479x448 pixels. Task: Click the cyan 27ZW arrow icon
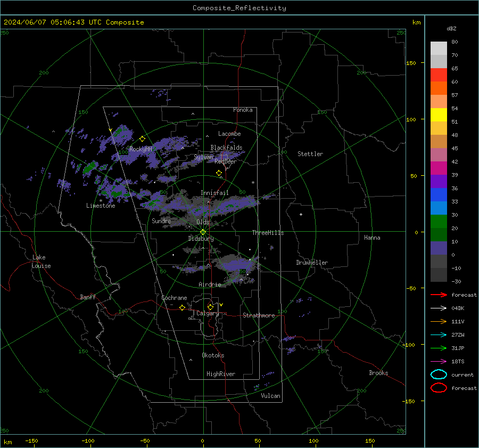439,335
